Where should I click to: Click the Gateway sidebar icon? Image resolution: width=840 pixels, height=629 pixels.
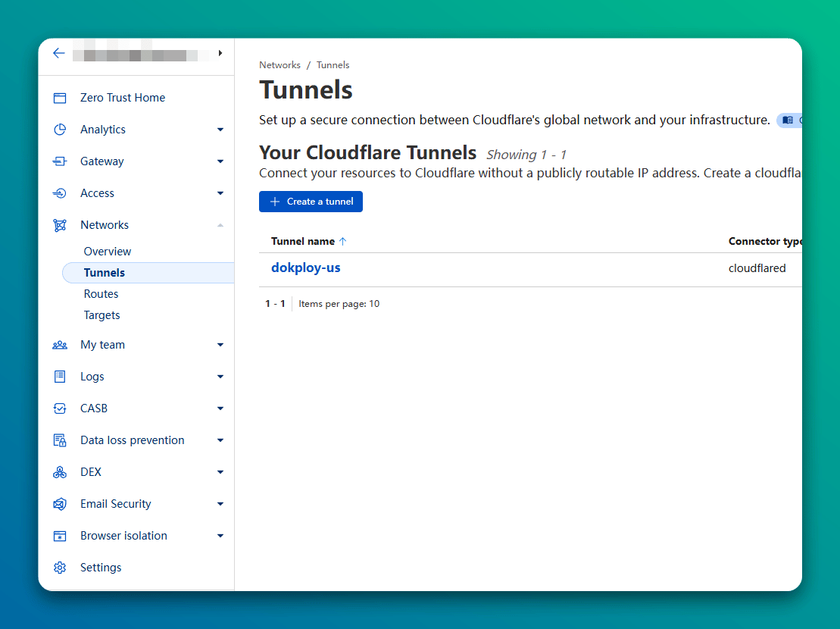pos(60,161)
